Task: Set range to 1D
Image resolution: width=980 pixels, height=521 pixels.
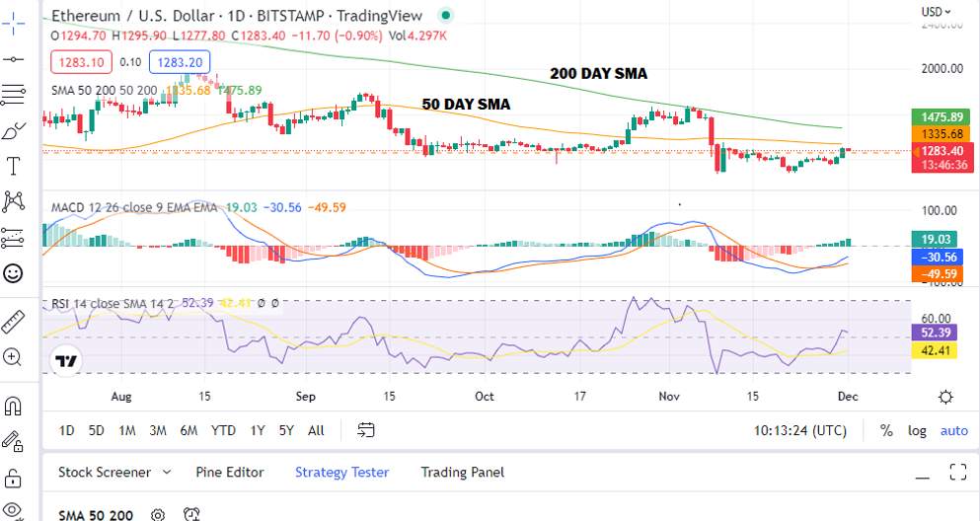Action: 66,430
